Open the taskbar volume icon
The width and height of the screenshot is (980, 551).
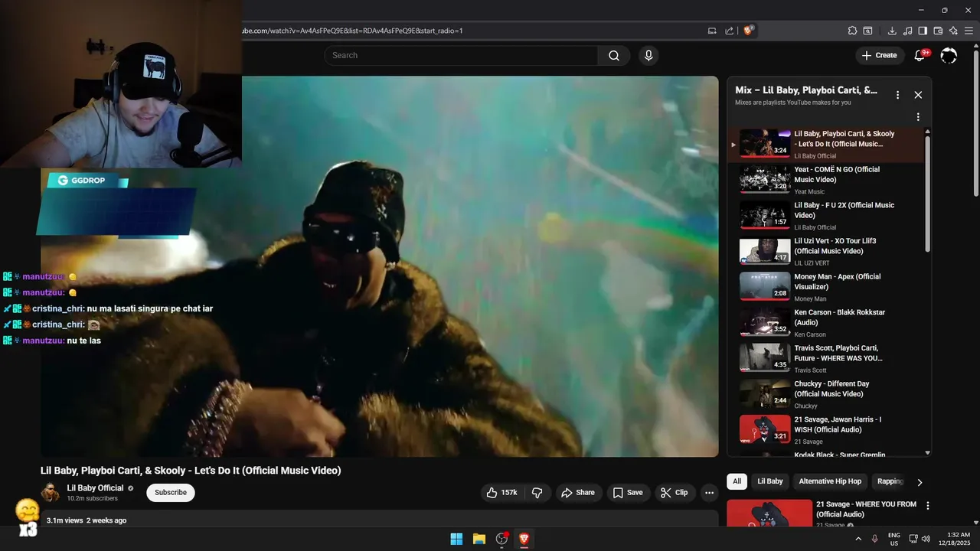tap(926, 539)
